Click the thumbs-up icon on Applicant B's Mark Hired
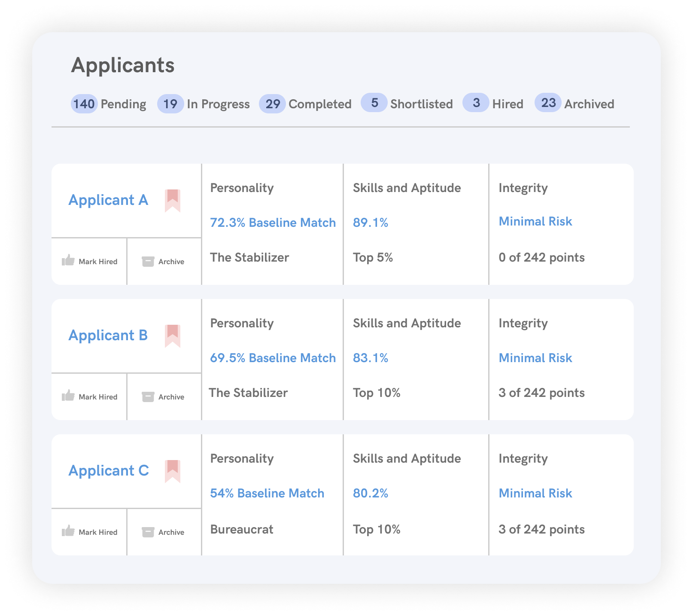The image size is (693, 616). click(x=69, y=395)
